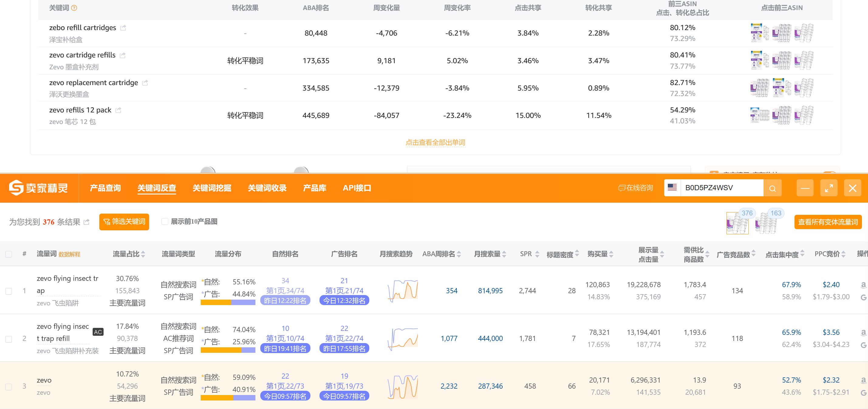Click export icon next to 376 条结果
Image resolution: width=868 pixels, height=409 pixels.
pos(87,222)
